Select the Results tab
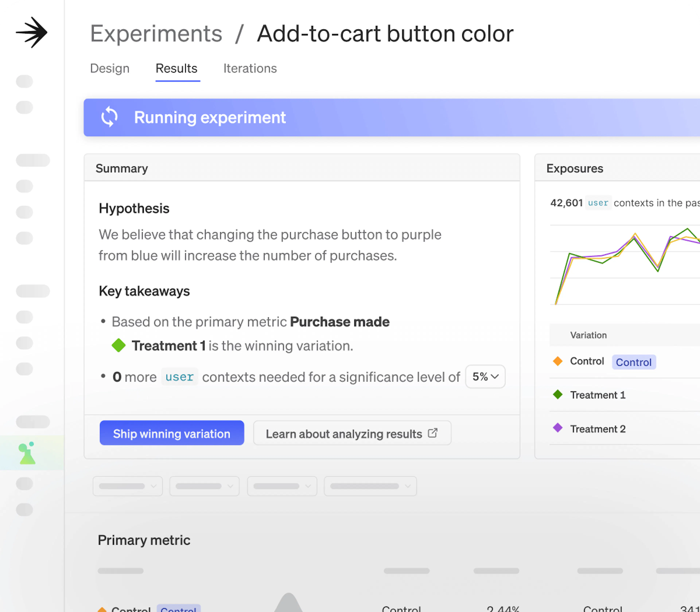The image size is (700, 612). pos(176,69)
